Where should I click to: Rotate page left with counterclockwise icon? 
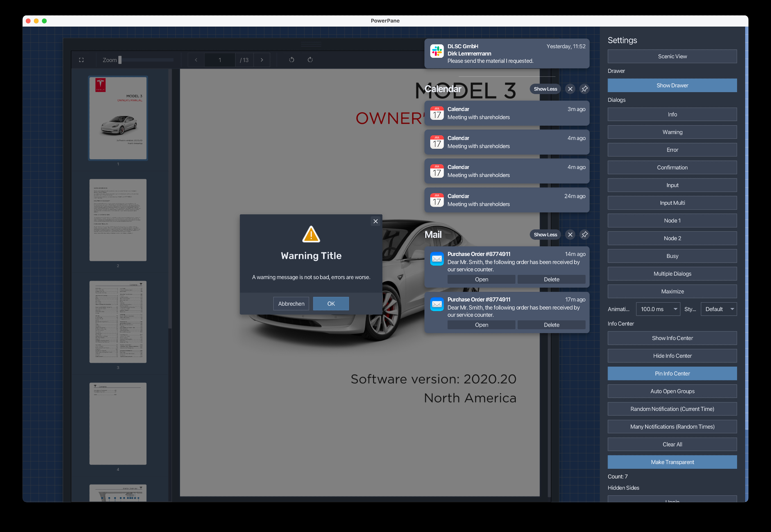point(292,60)
